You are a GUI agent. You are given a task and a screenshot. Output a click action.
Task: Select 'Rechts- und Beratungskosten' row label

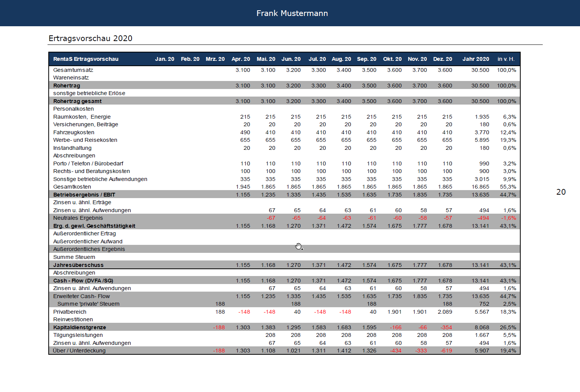click(x=92, y=171)
